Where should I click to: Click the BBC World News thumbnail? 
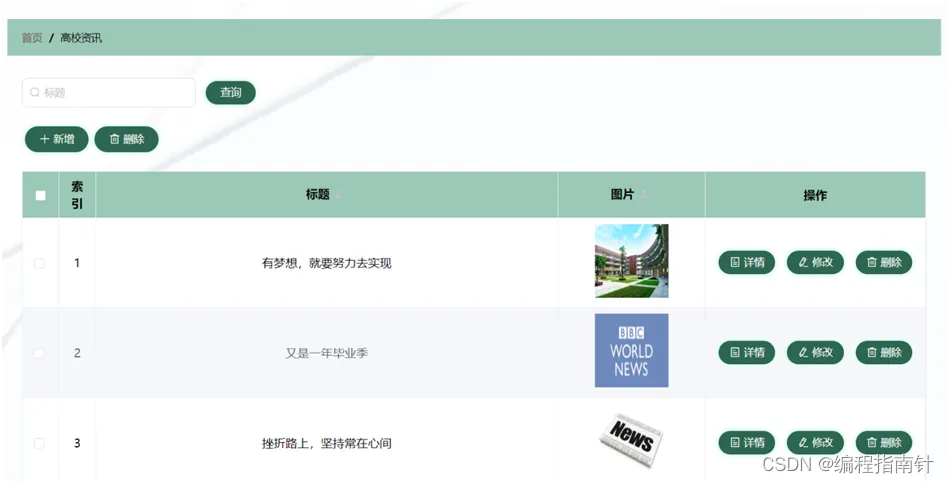(x=631, y=350)
